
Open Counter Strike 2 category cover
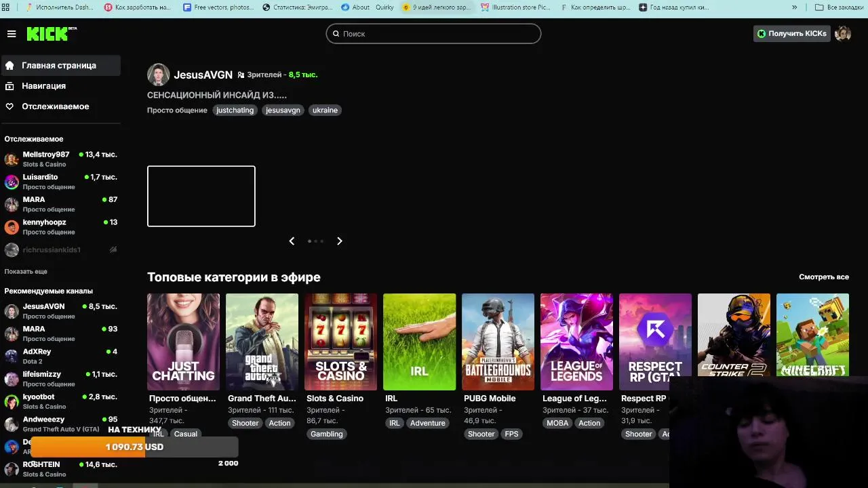(x=734, y=335)
